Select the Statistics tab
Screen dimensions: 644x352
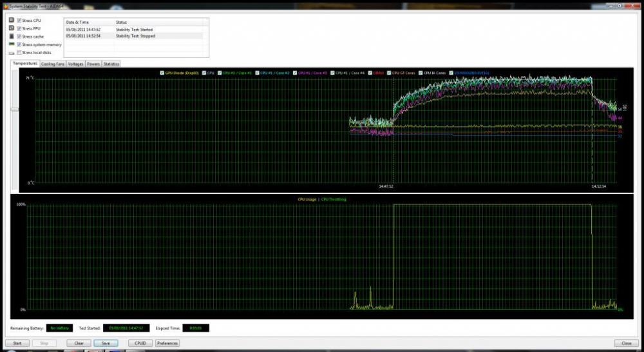coord(111,64)
